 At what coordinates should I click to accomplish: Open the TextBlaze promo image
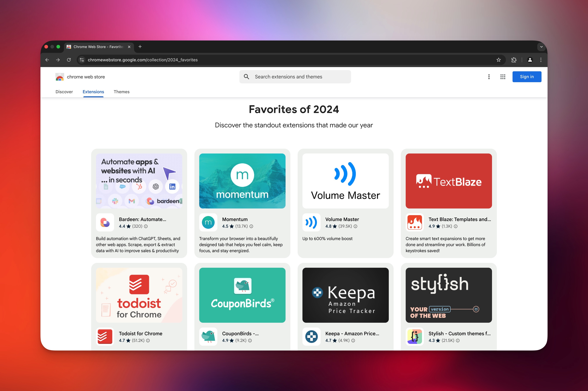click(449, 181)
